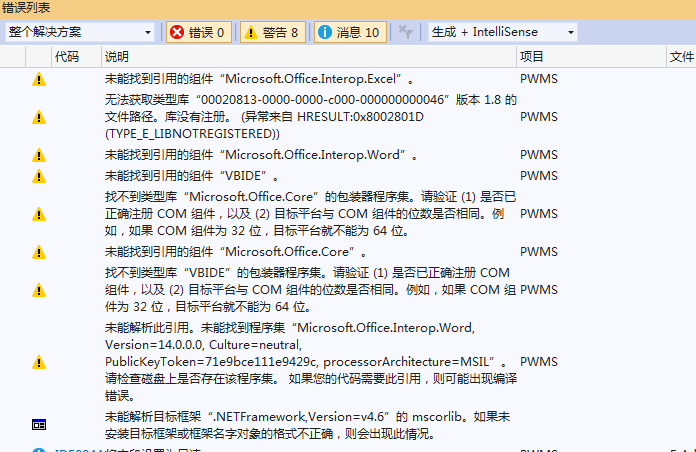Select text 未能找到引用的组件“Microsoft.Office.Core”
The width and height of the screenshot is (696, 452).
(236, 252)
